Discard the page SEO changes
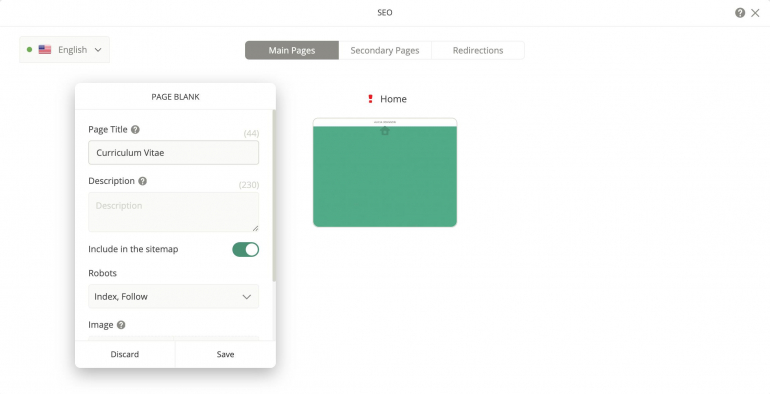This screenshot has width=770, height=394. (125, 354)
